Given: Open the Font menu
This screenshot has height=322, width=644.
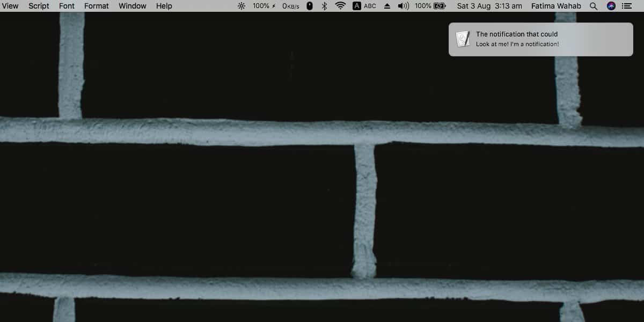Looking at the screenshot, I should click(x=67, y=6).
